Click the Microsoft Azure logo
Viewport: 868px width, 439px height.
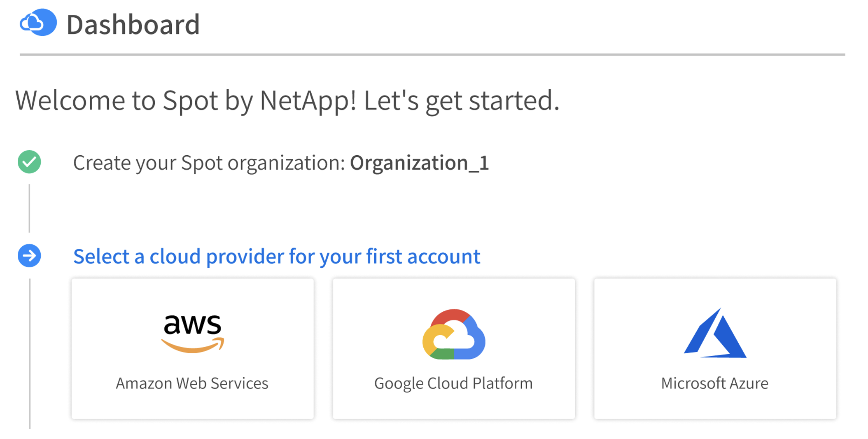click(x=715, y=334)
